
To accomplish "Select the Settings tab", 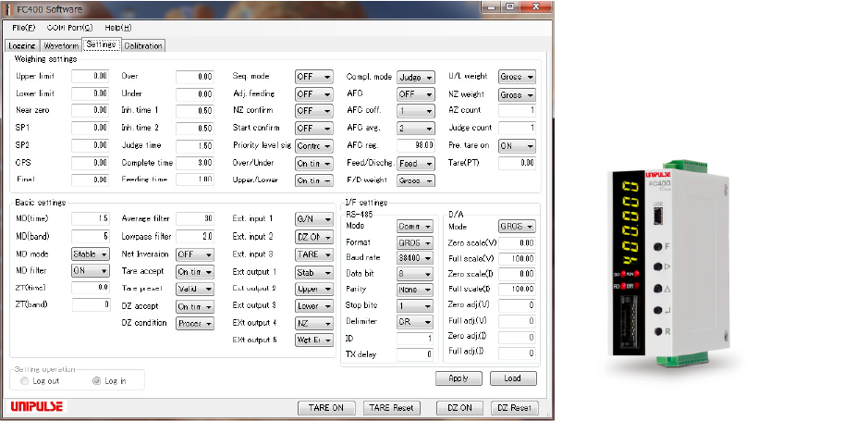I will pos(102,44).
